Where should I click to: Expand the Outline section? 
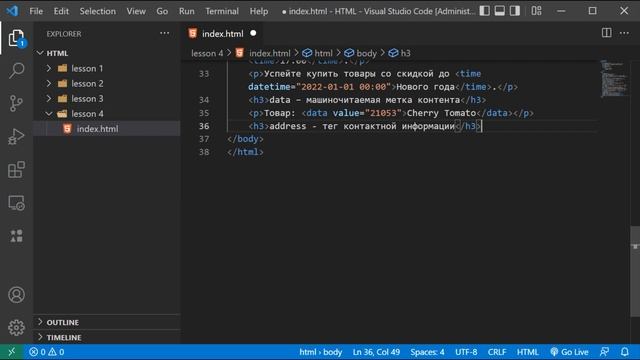(x=107, y=322)
